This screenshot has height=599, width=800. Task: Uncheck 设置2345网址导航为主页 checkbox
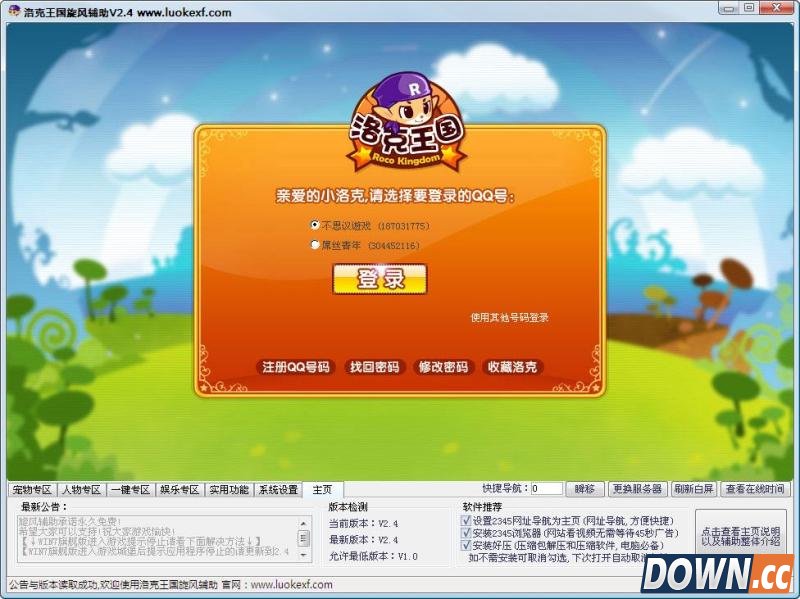pyautogui.click(x=466, y=521)
